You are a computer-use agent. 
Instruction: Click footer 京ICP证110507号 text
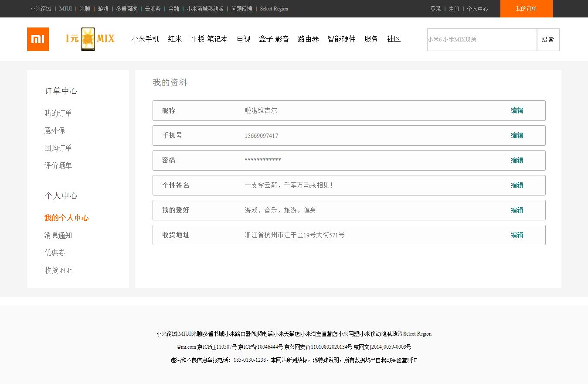pyautogui.click(x=217, y=347)
